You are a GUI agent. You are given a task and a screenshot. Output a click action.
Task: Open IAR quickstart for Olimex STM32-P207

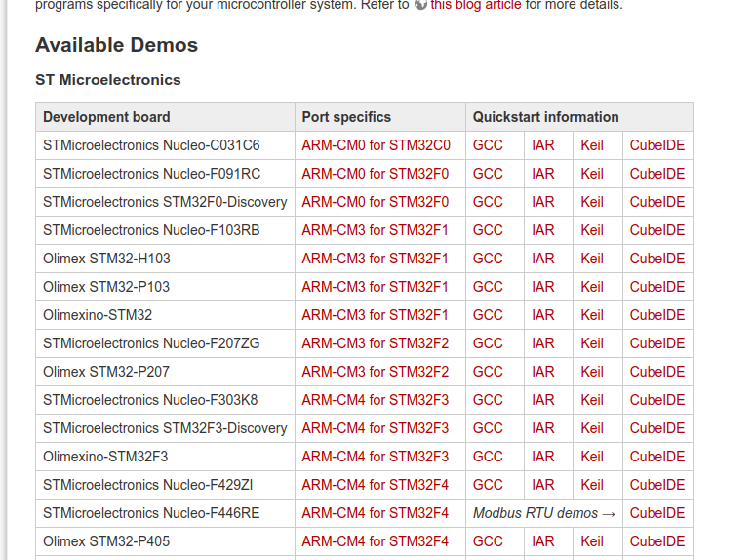[x=543, y=372]
